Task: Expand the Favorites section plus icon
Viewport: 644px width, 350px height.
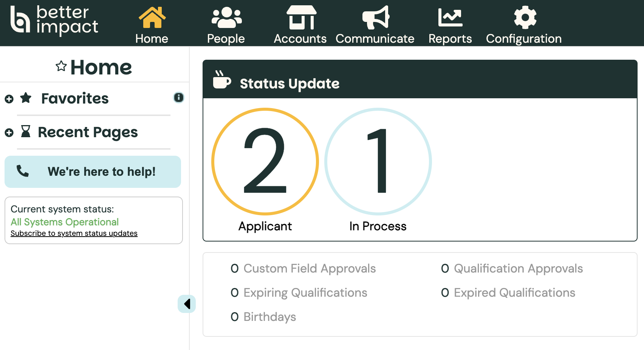Action: (x=9, y=99)
